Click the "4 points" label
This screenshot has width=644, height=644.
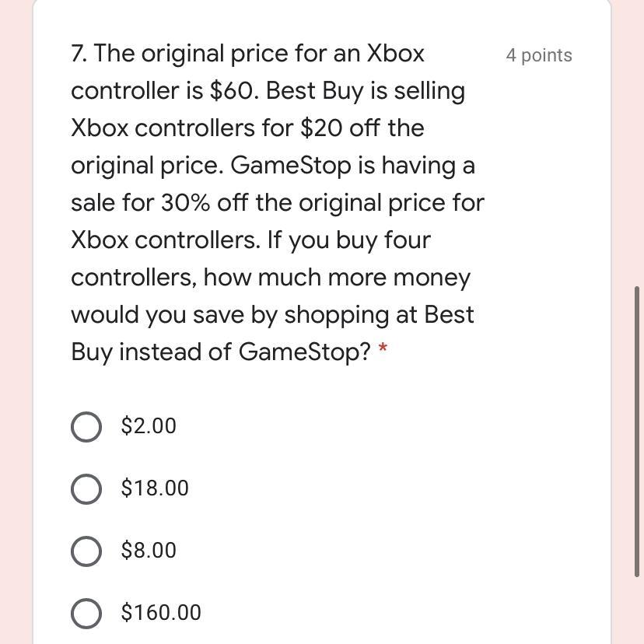click(x=538, y=55)
